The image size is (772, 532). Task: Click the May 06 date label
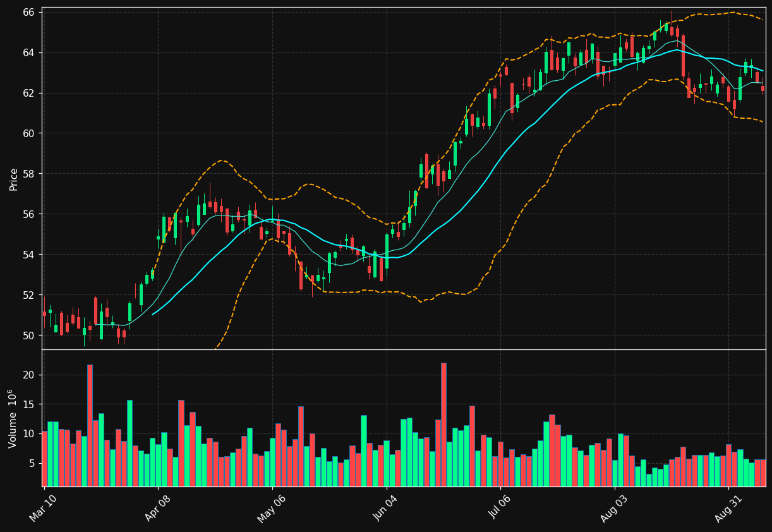[272, 509]
